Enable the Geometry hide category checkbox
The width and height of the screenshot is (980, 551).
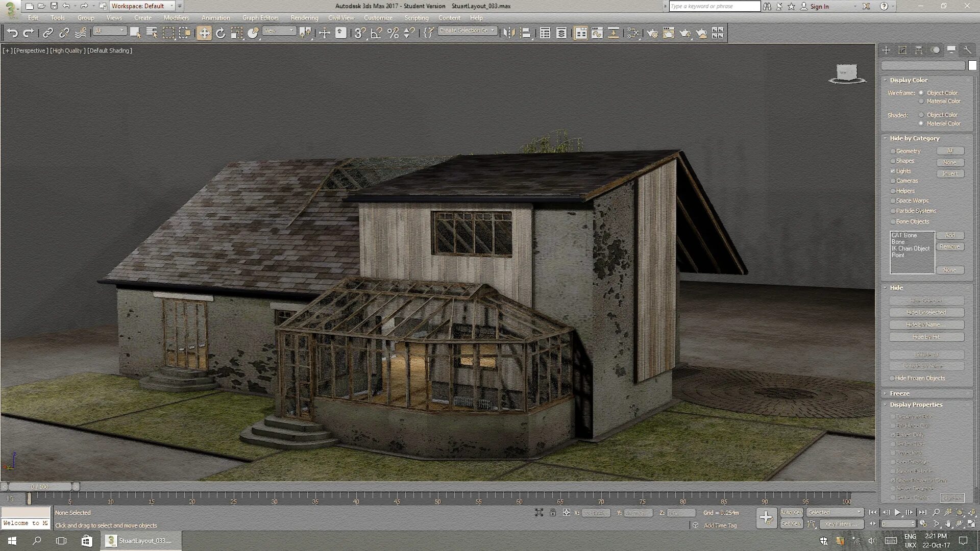893,151
